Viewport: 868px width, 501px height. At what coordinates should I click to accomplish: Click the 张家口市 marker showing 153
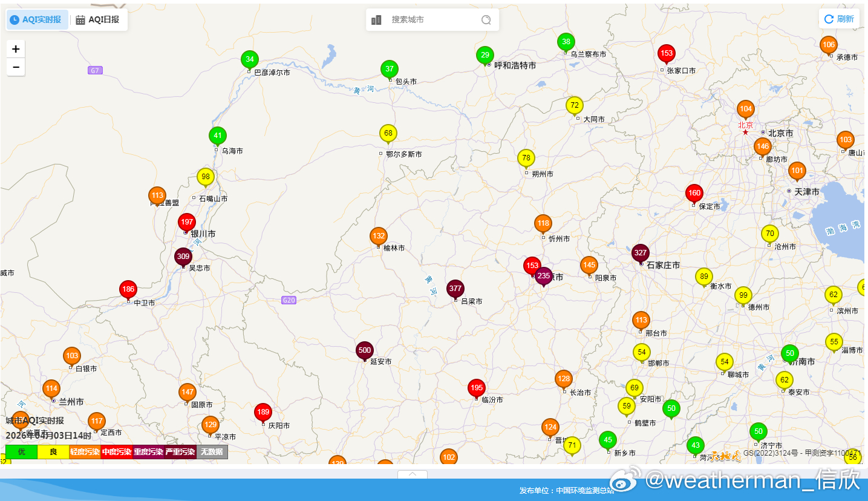(667, 54)
